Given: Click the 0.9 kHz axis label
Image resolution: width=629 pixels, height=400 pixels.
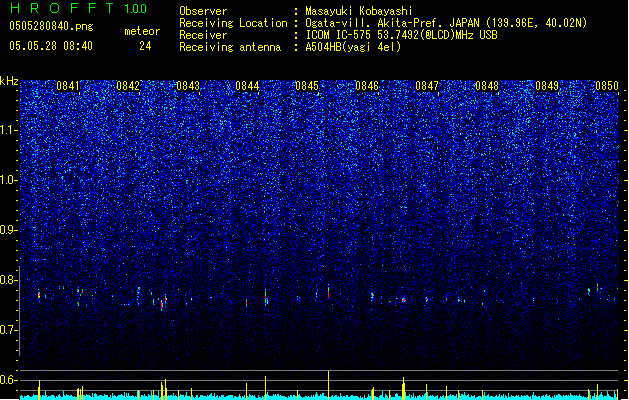Looking at the screenshot, I should [x=9, y=230].
